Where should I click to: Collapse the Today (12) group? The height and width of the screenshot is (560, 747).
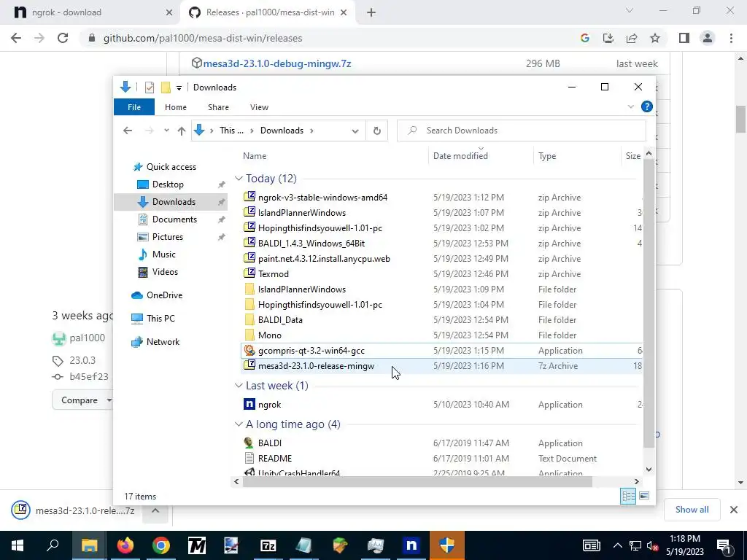239,179
